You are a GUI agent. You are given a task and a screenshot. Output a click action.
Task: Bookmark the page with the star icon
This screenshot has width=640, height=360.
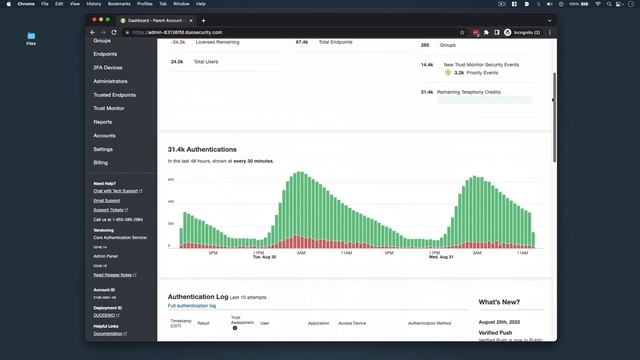[462, 32]
